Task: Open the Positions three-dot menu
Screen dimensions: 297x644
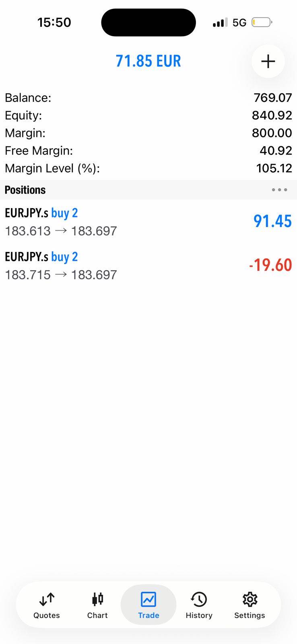Action: [x=279, y=190]
